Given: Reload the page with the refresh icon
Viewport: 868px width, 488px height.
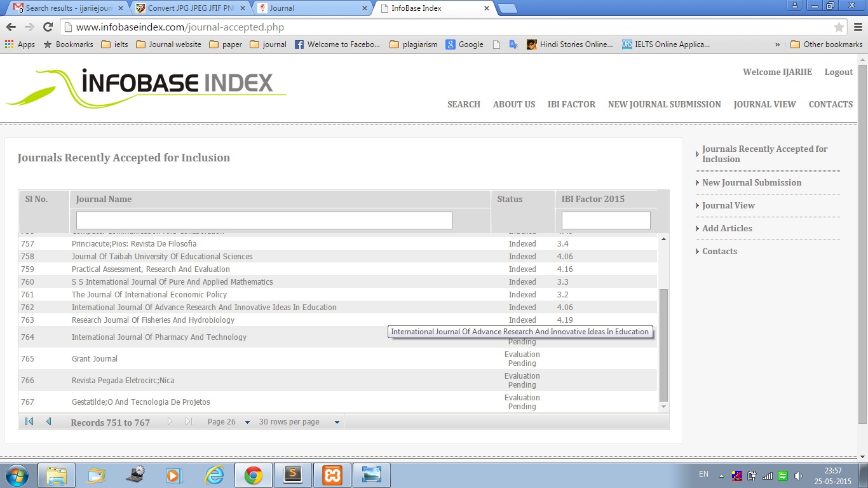Looking at the screenshot, I should pyautogui.click(x=48, y=27).
